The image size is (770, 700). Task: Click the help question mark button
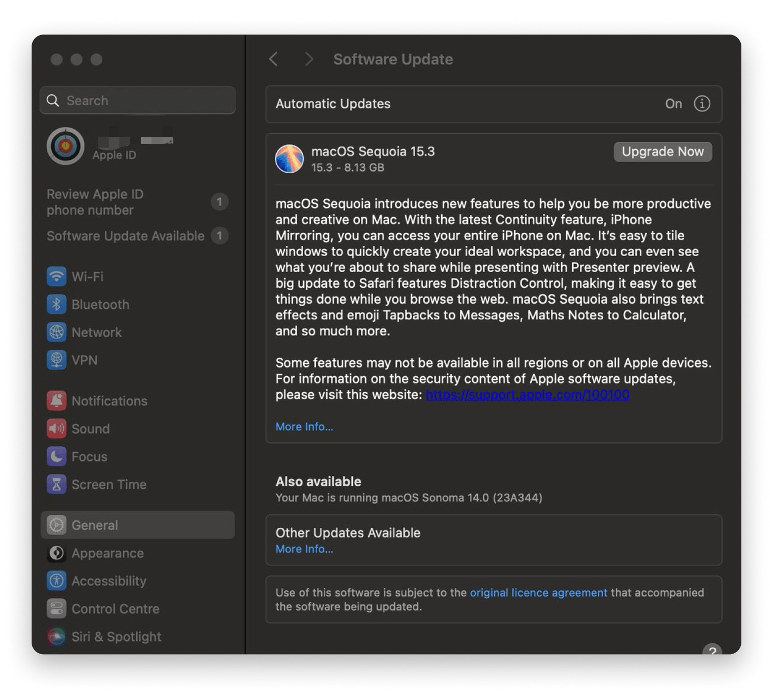pyautogui.click(x=712, y=650)
